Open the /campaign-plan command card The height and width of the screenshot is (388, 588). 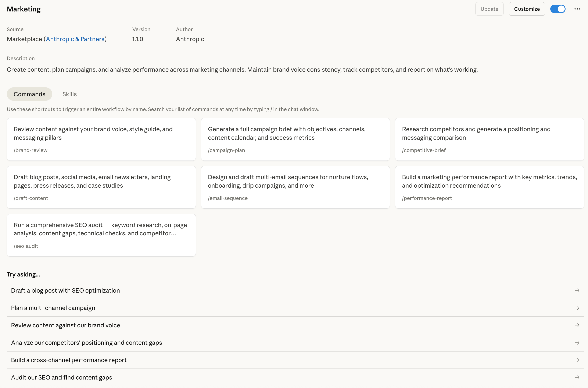(x=295, y=139)
